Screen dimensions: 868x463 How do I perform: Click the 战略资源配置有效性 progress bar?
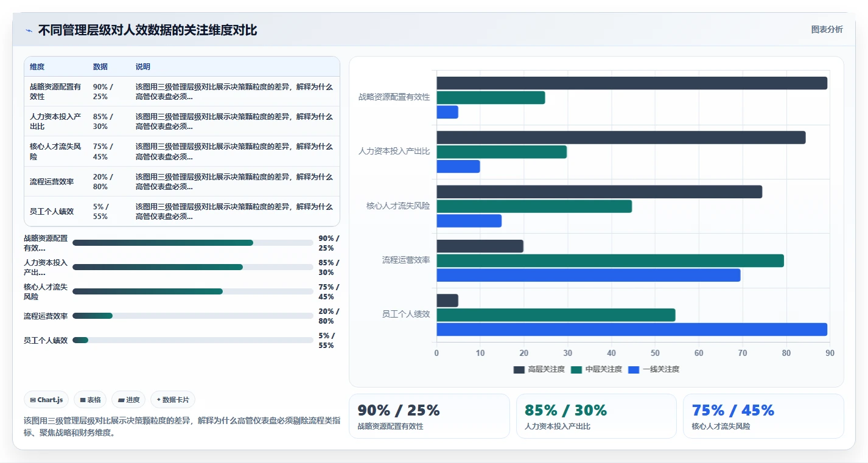(x=193, y=243)
